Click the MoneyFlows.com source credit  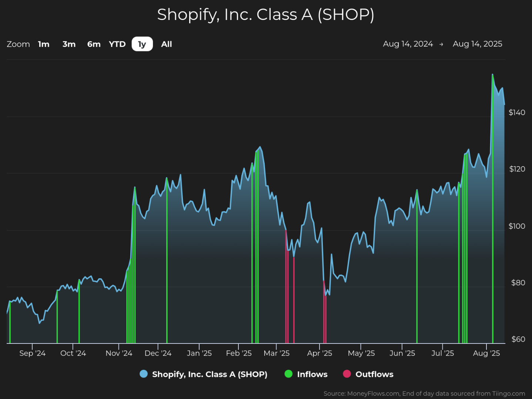[424, 393]
